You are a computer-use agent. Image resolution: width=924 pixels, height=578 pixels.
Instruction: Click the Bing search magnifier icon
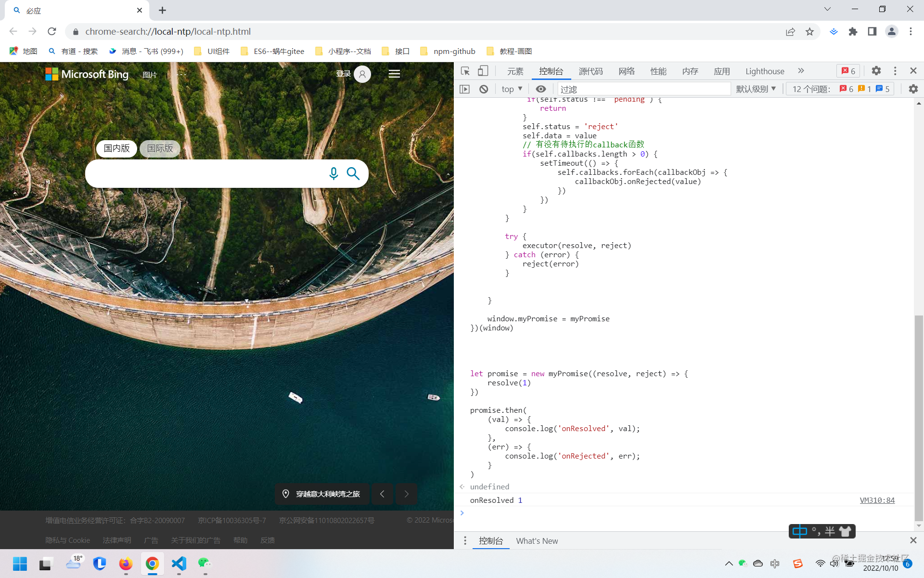pyautogui.click(x=353, y=173)
